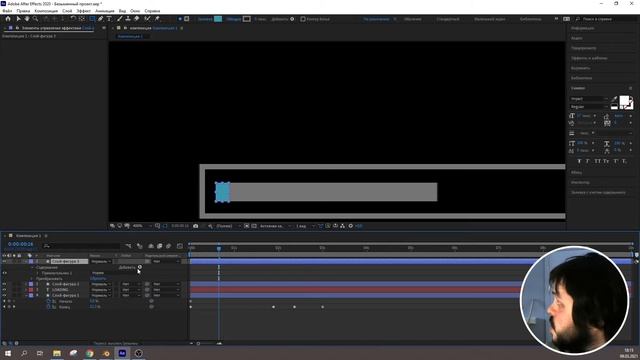Expand the Info (Информация) panel on right

point(582,28)
